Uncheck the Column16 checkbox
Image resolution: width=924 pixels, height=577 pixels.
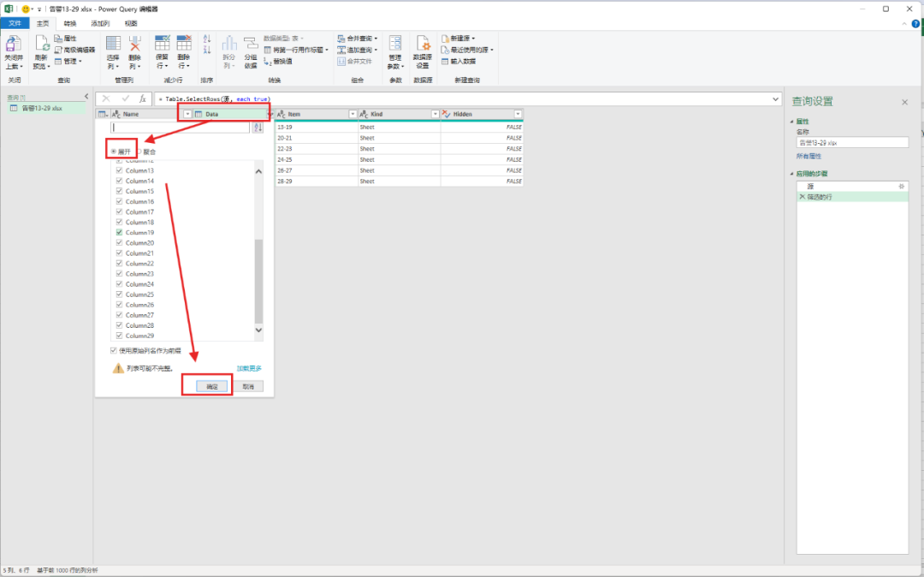coord(120,201)
